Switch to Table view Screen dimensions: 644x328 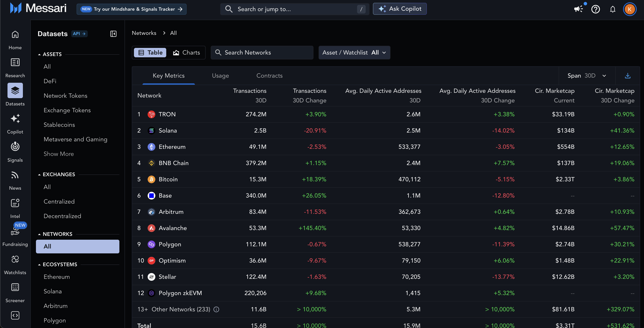[150, 52]
